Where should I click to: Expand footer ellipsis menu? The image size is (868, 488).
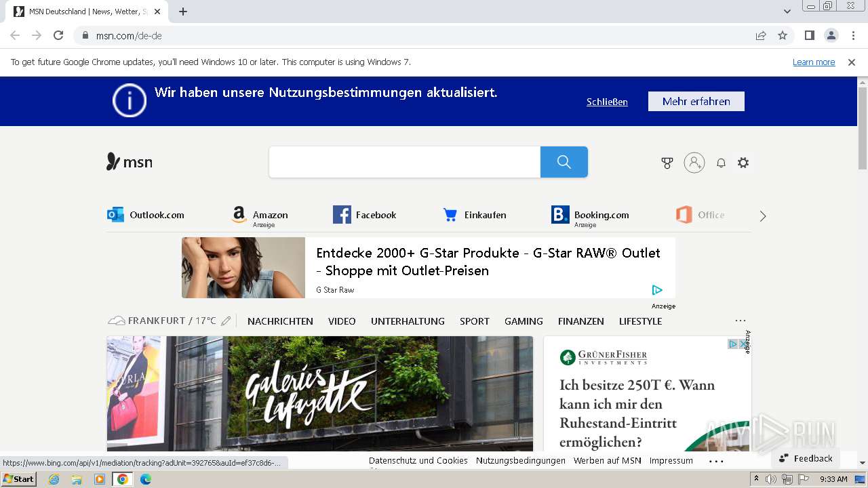click(716, 461)
